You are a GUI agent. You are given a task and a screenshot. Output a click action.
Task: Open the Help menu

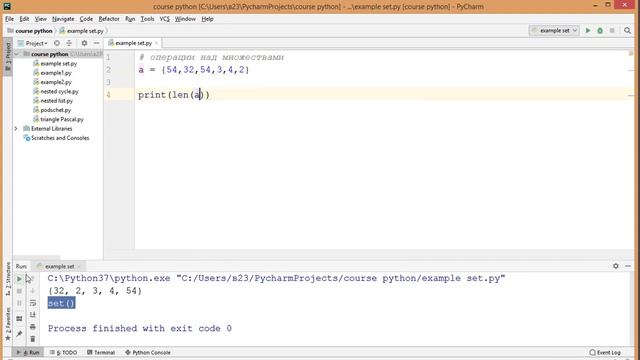[207, 19]
